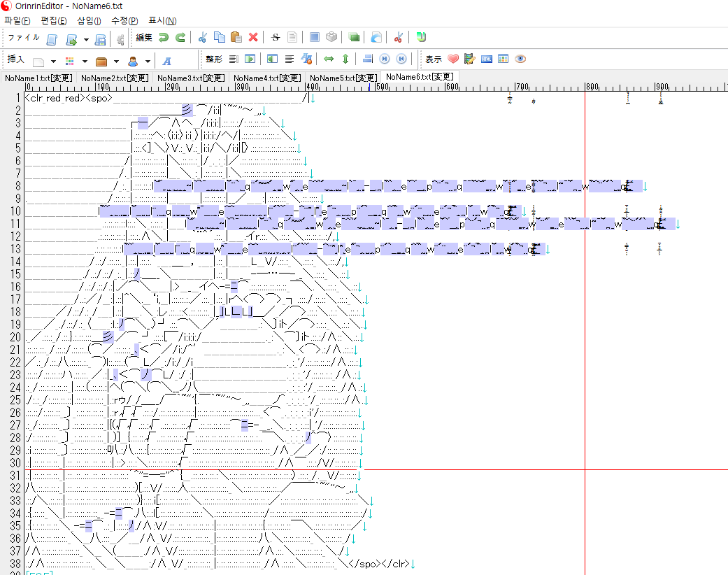Switch to the NoName1.txt tab
Screen dimensions: 728x575
pyautogui.click(x=38, y=78)
